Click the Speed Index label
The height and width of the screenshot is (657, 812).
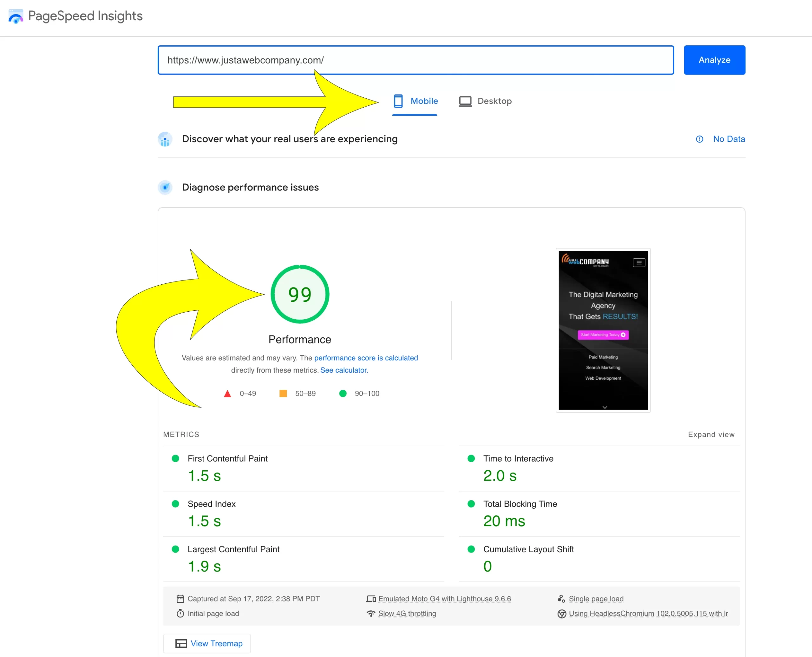pos(212,504)
